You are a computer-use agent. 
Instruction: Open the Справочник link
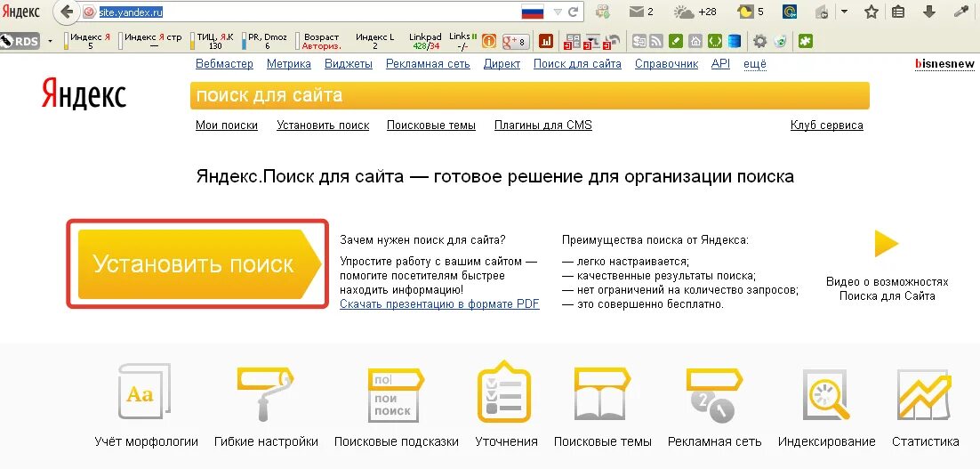click(x=667, y=64)
